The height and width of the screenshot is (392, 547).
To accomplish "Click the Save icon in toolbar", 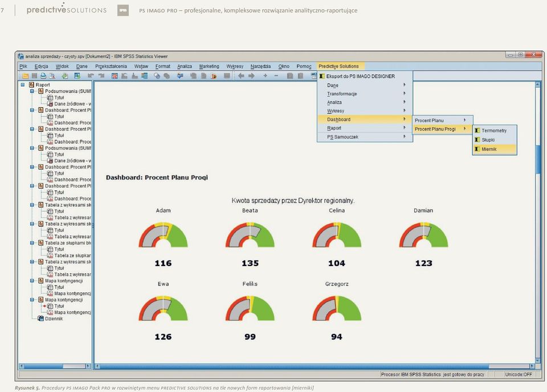I will point(34,76).
